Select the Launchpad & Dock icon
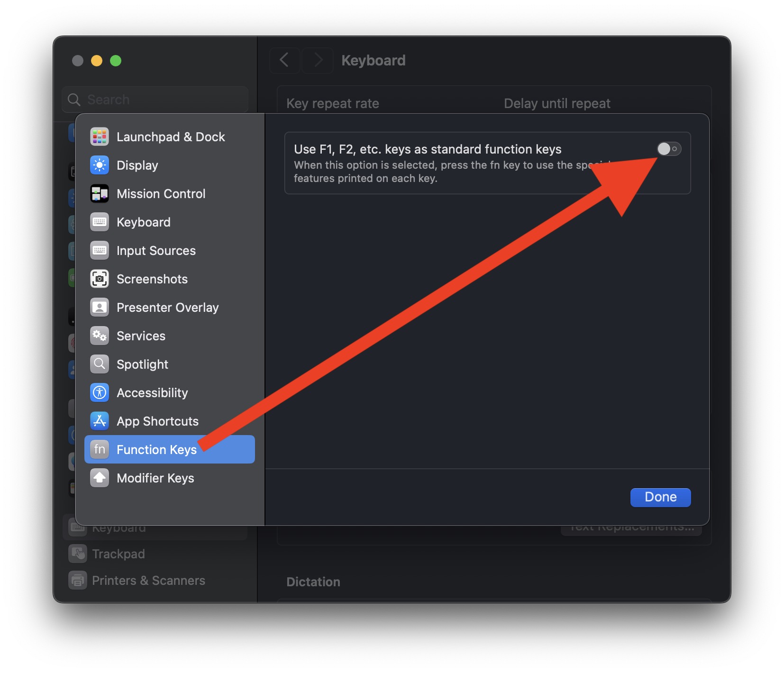Screen dimensions: 784x673 coord(100,136)
